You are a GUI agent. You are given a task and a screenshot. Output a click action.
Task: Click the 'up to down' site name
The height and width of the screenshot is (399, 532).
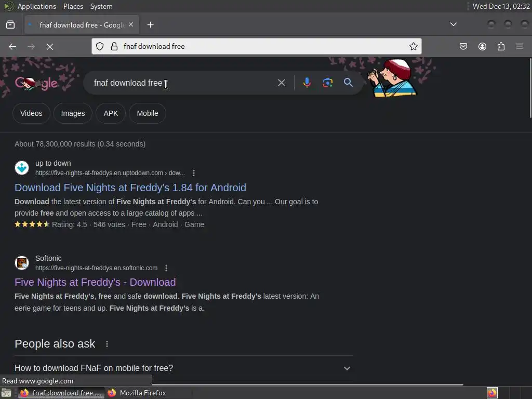coord(53,163)
